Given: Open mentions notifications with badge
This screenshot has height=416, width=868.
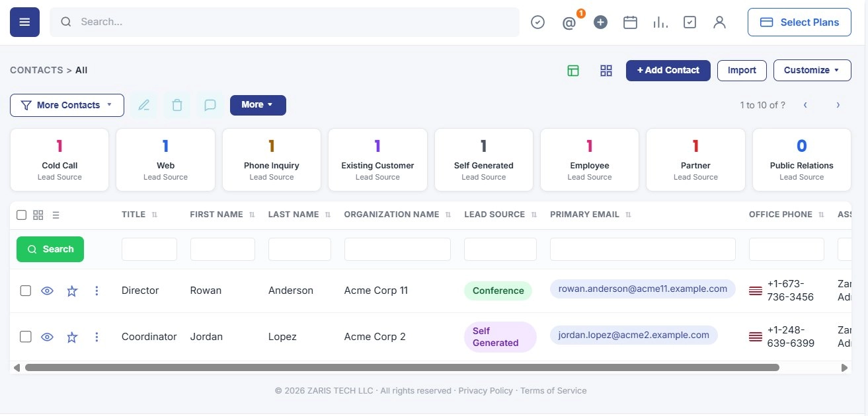Looking at the screenshot, I should coord(570,22).
